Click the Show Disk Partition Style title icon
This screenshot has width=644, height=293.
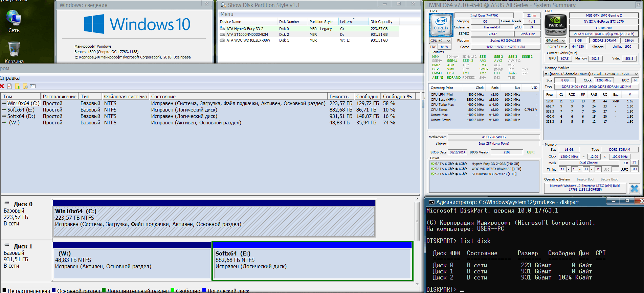(223, 5)
